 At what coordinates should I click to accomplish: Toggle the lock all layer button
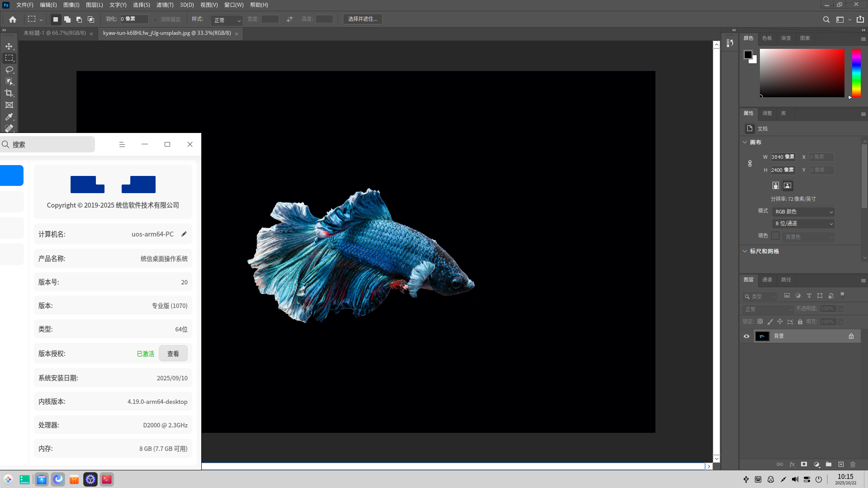click(800, 322)
